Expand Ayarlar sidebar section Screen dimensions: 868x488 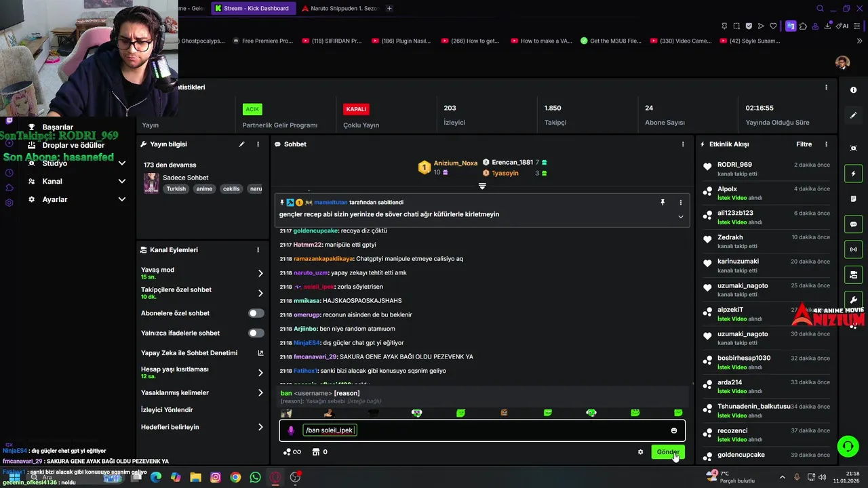click(122, 199)
